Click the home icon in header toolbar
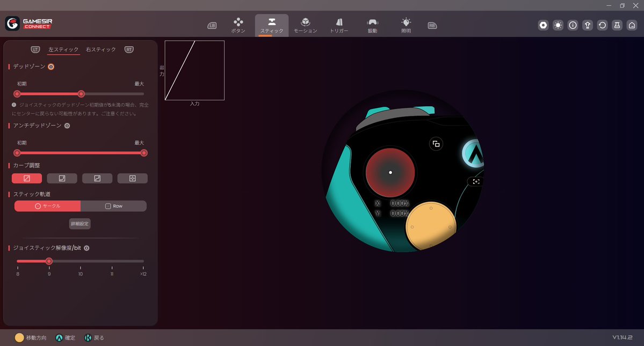Image resolution: width=644 pixels, height=346 pixels. coord(632,25)
